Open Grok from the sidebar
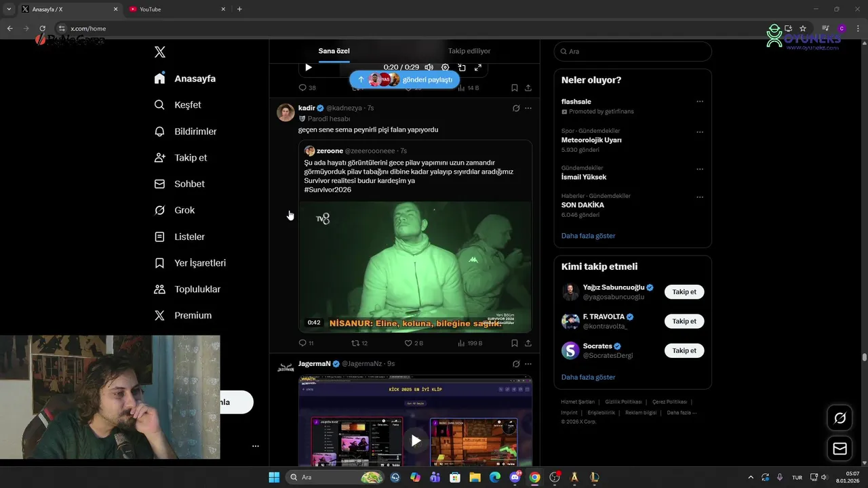The image size is (868, 488). tap(174, 210)
